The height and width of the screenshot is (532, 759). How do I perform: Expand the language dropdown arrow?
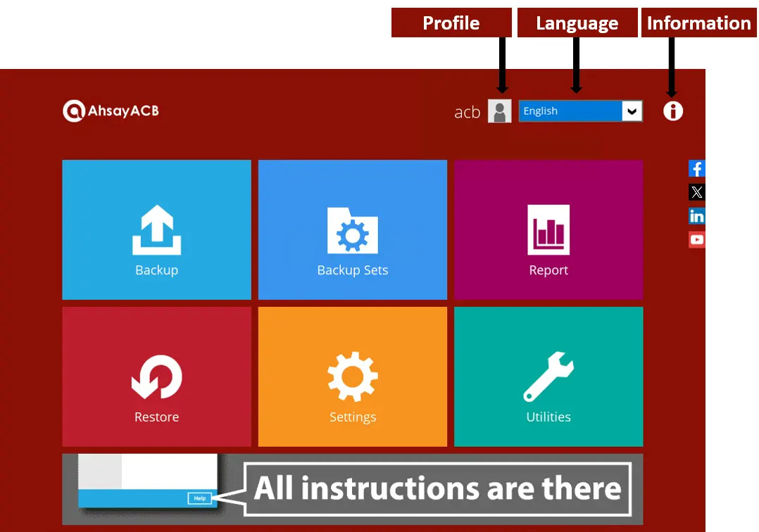click(632, 111)
